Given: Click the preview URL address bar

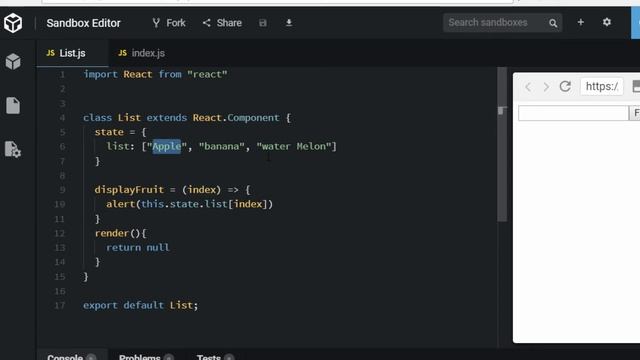Looking at the screenshot, I should pyautogui.click(x=602, y=87).
